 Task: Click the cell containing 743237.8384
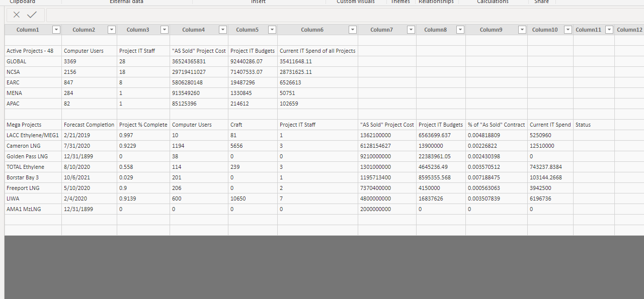point(550,167)
